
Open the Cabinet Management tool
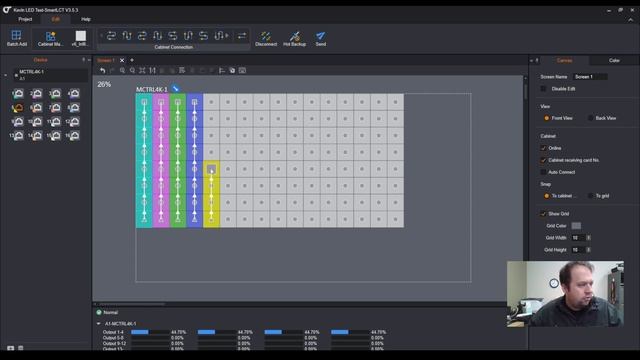(x=50, y=38)
